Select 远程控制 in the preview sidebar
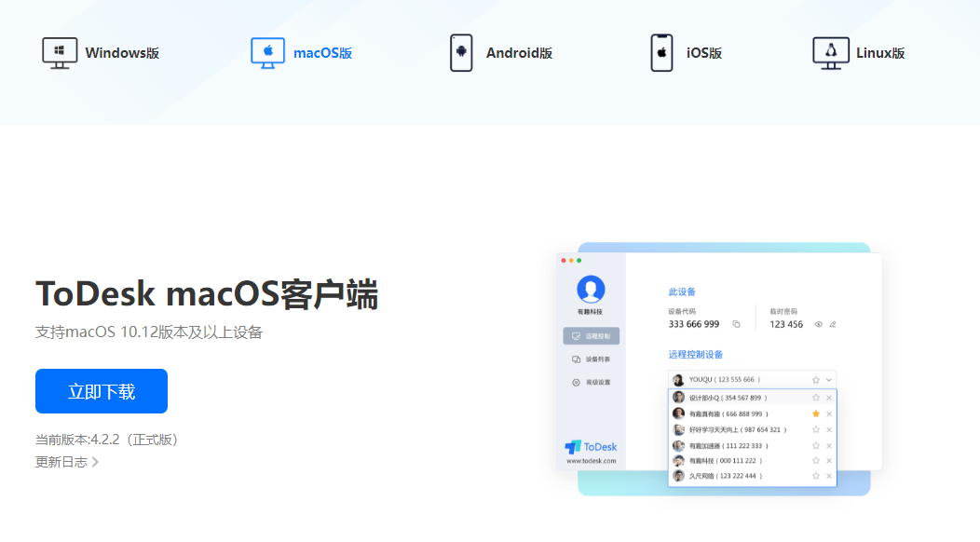980x542 pixels. tap(592, 335)
